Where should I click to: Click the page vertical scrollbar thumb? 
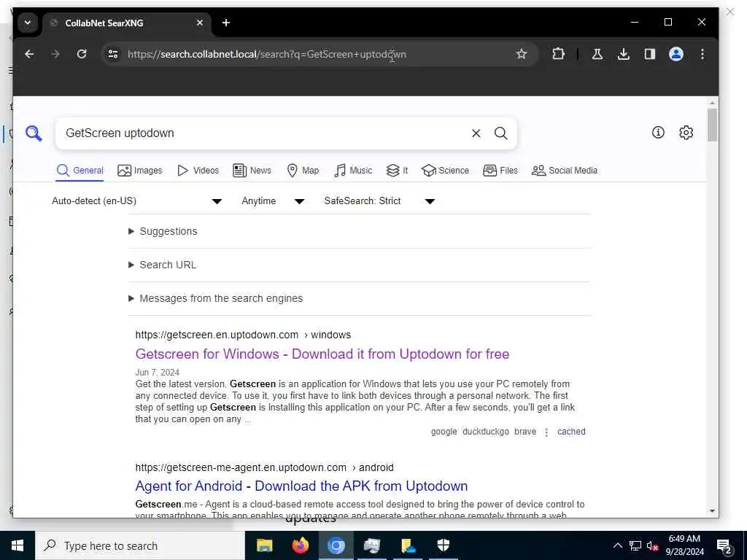[712, 125]
